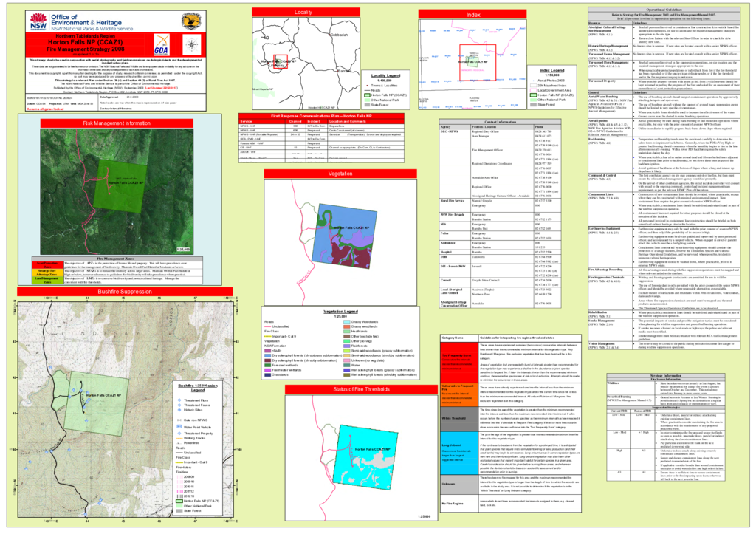Click the Parks & Wildlife Service round emblem

[x=191, y=21]
